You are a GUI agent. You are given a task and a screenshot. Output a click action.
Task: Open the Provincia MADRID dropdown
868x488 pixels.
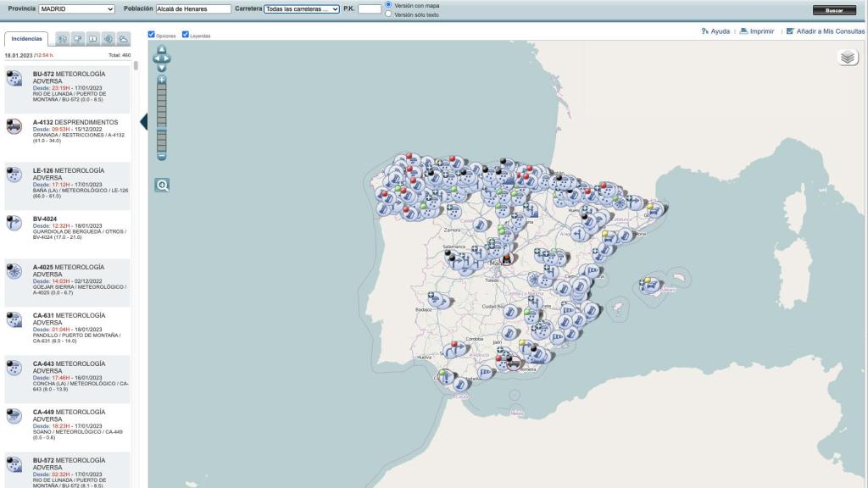tap(76, 8)
